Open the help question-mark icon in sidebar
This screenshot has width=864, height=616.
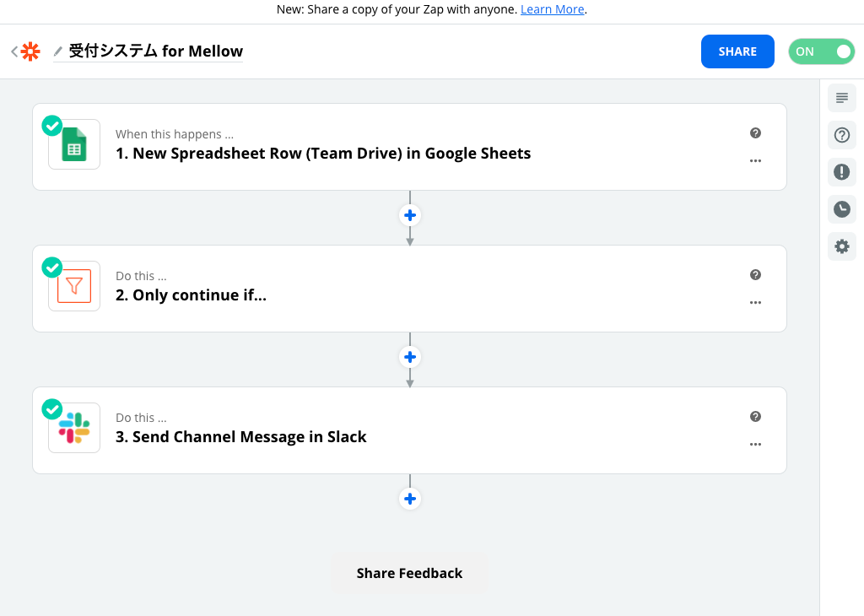(x=841, y=135)
